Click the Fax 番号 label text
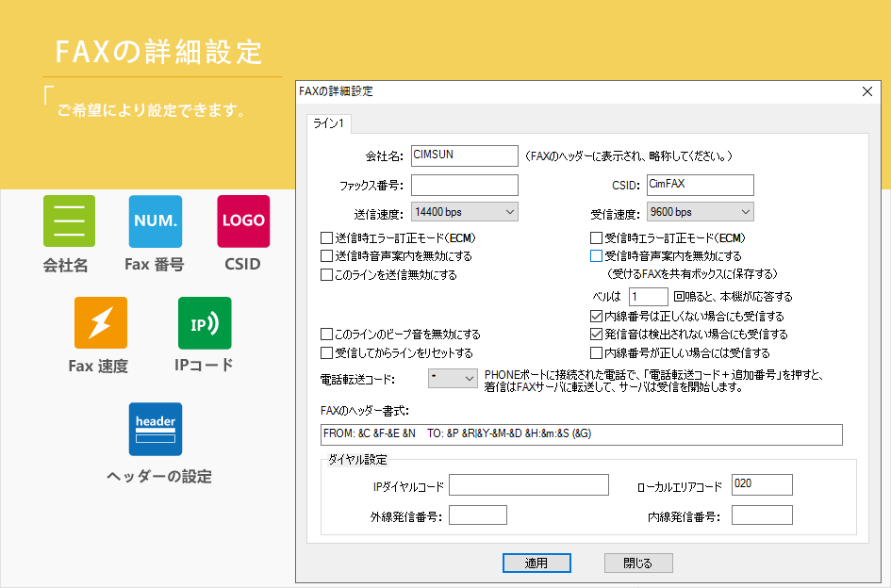The height and width of the screenshot is (588, 891). pyautogui.click(x=155, y=264)
